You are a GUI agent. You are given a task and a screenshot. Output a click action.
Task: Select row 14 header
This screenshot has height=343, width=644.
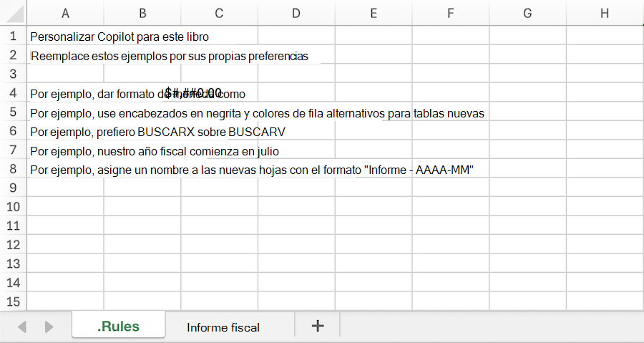pyautogui.click(x=13, y=283)
